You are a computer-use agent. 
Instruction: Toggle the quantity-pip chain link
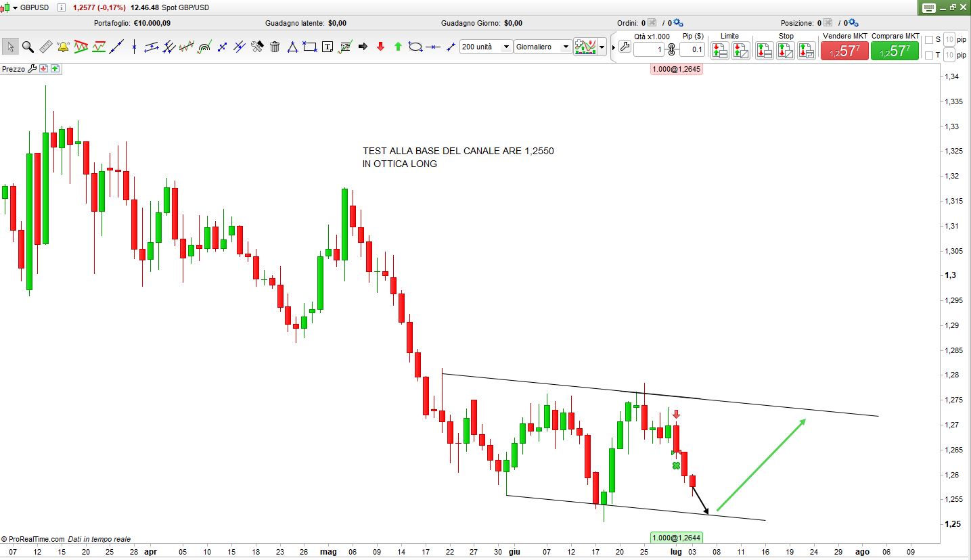[672, 49]
